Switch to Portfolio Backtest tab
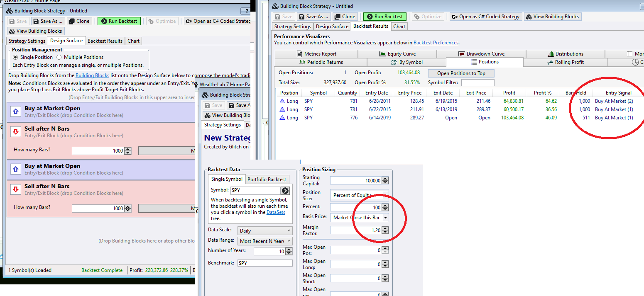Viewport: 644px width, 296px height. pos(267,180)
